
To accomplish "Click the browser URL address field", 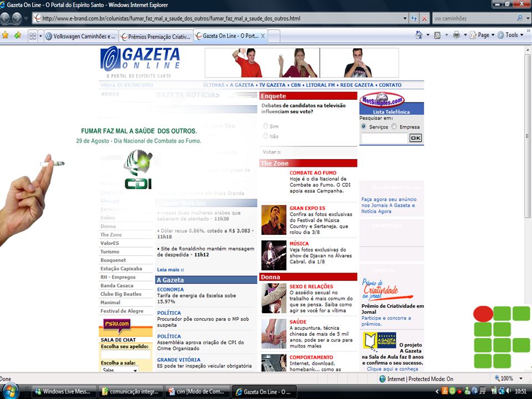I will pos(222,18).
